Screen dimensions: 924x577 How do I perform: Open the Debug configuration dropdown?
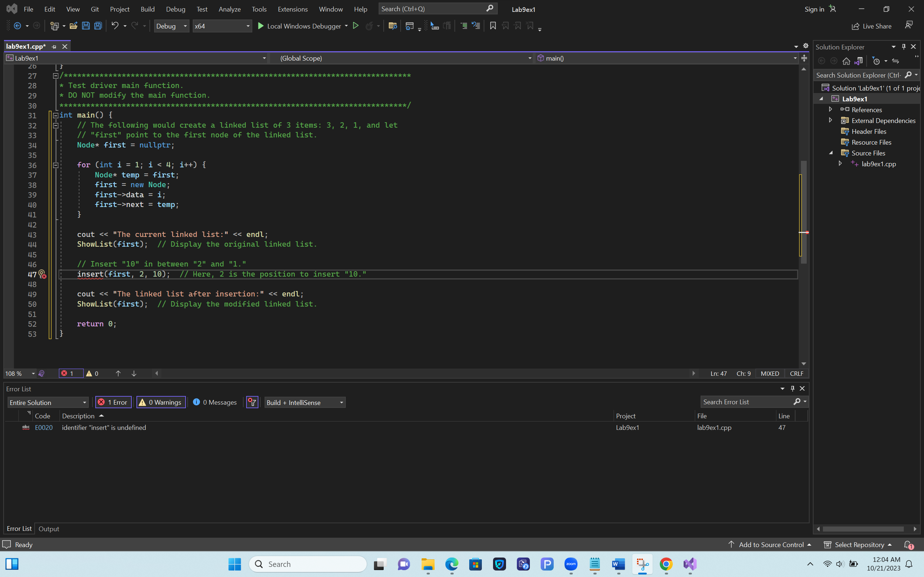[x=171, y=26]
